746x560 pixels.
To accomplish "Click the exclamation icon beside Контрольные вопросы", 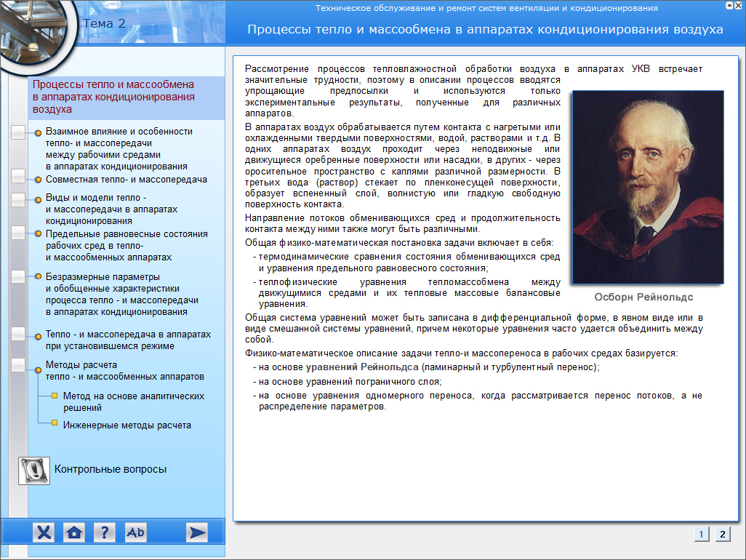I will (33, 471).
